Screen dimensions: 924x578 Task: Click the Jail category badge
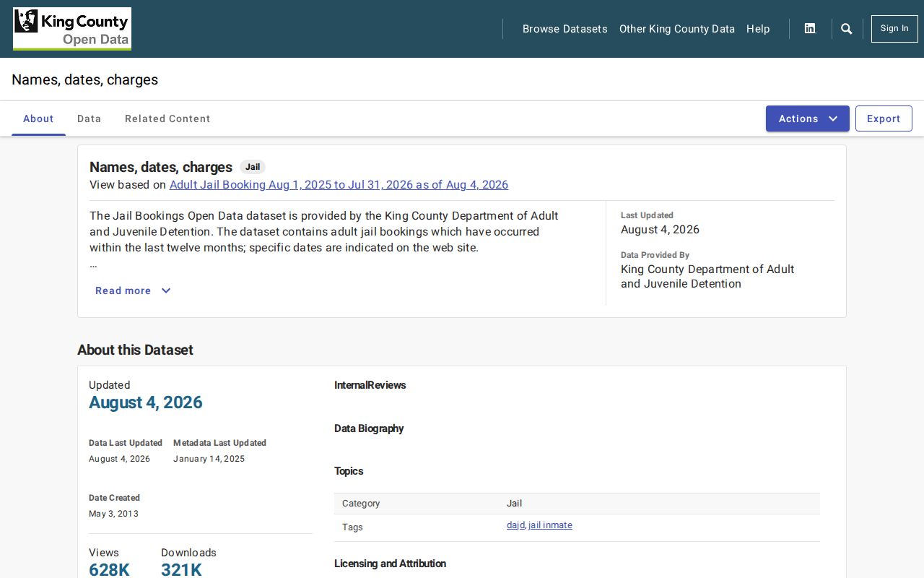point(253,167)
